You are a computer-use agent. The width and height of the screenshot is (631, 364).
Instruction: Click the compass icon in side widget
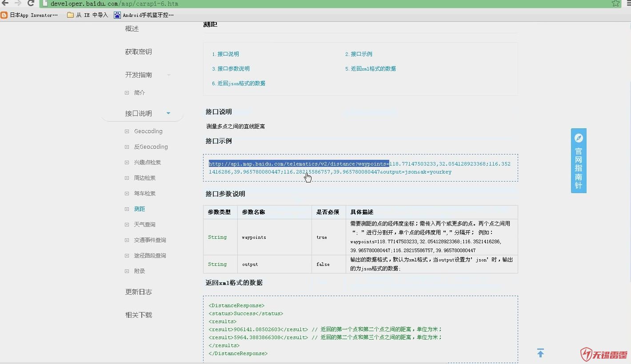(579, 138)
